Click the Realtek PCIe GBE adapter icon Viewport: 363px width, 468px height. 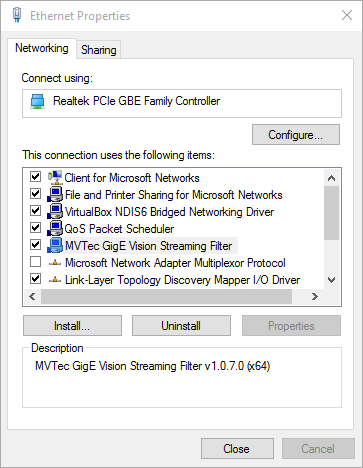[37, 101]
